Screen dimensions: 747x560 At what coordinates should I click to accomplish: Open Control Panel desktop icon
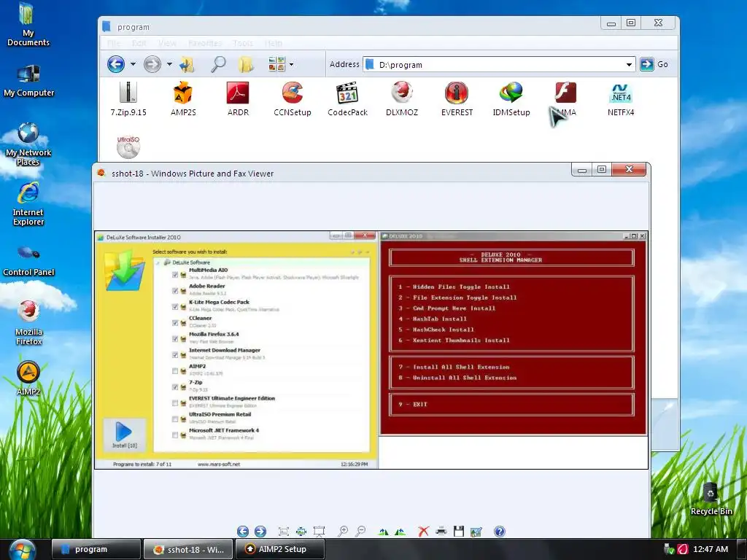click(x=28, y=260)
